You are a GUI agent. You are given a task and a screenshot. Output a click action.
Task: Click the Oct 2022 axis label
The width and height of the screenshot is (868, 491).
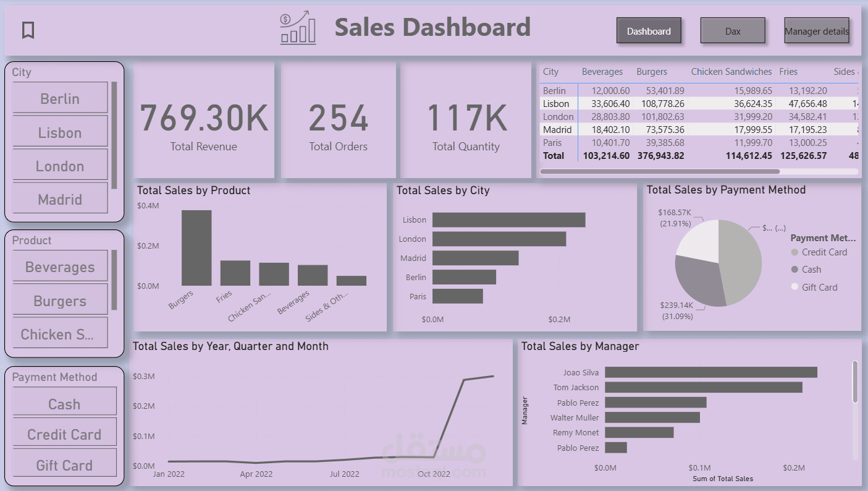click(434, 474)
